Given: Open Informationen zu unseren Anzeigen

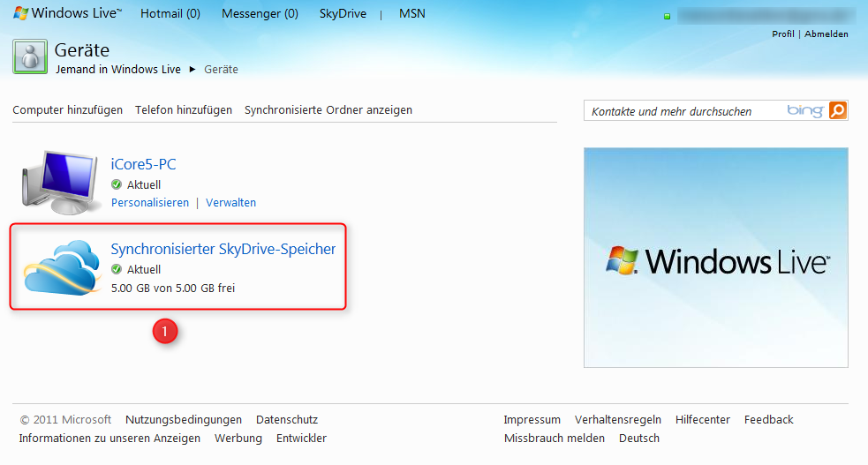Looking at the screenshot, I should (x=109, y=439).
